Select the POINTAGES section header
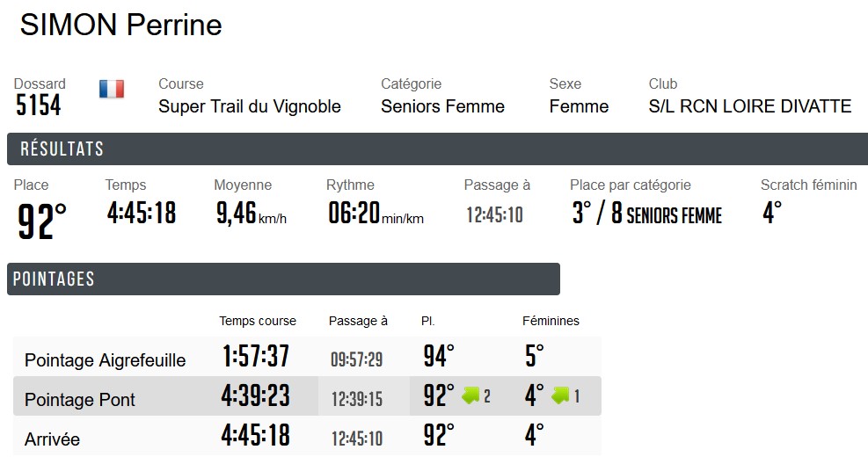The height and width of the screenshot is (457, 868). point(55,279)
